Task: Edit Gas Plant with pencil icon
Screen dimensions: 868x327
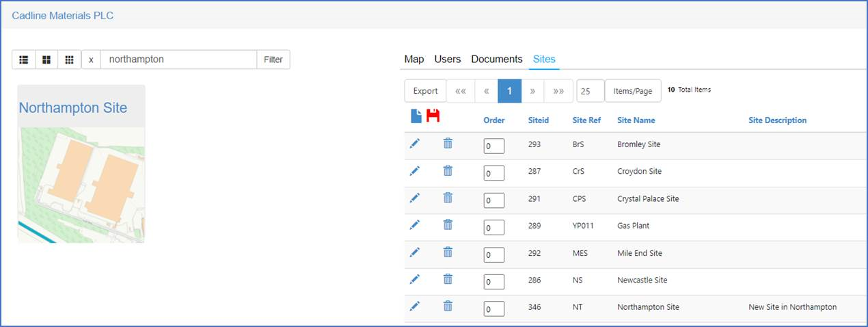Action: (414, 224)
